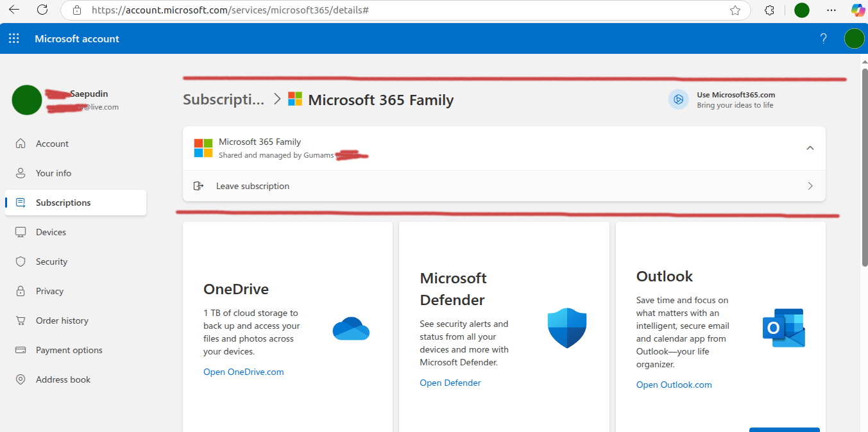This screenshot has height=432, width=868.
Task: Click the Address book pin icon
Action: coord(21,379)
